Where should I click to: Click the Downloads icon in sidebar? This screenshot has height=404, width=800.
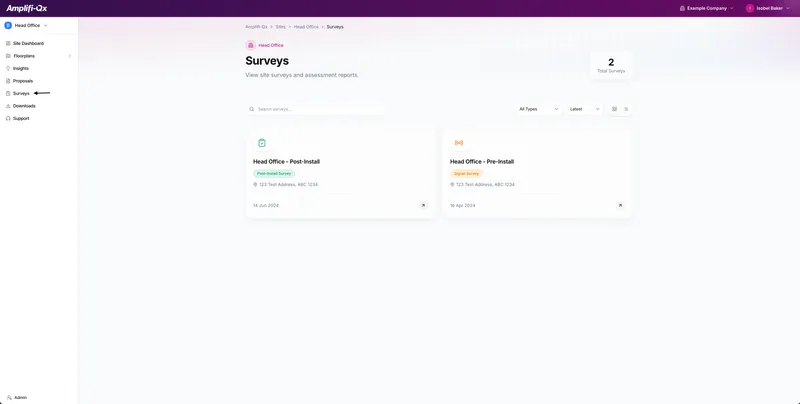(x=8, y=106)
